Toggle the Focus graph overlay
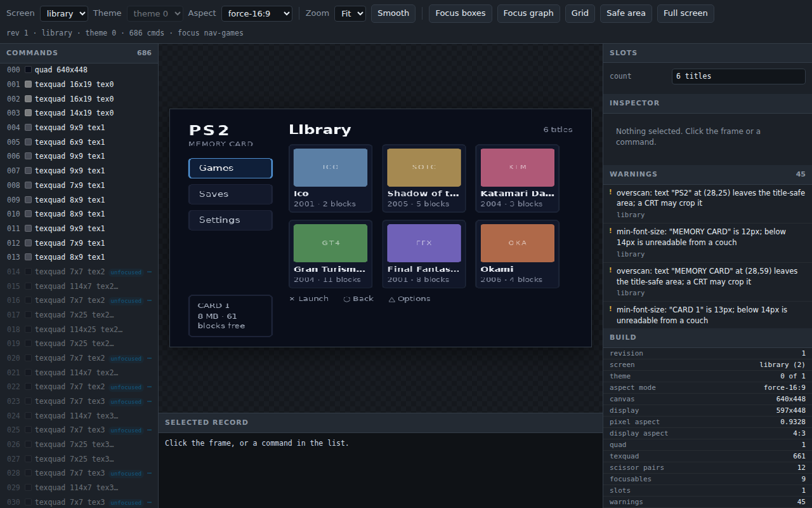Viewport: 812px width, 508px height. click(528, 13)
